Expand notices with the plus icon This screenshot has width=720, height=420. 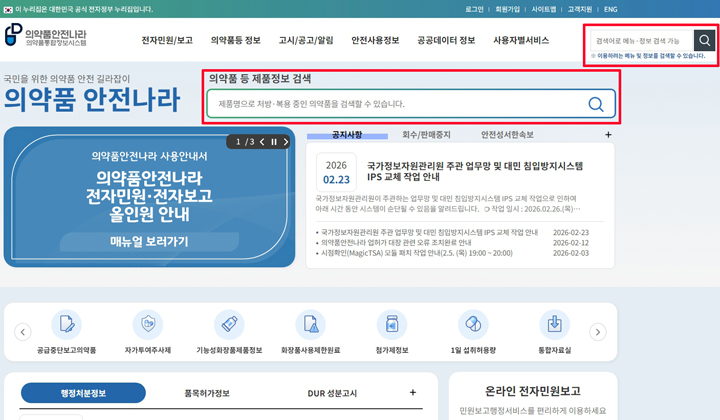coord(608,134)
